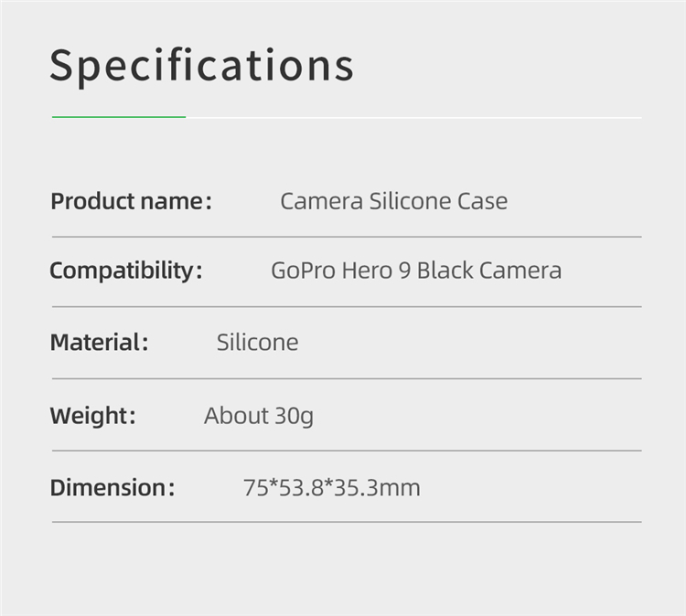Select the Product name label
This screenshot has width=686, height=616.
[x=131, y=202]
